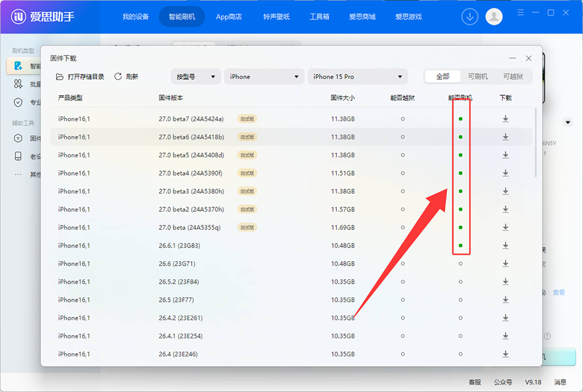This screenshot has height=392, width=583.
Task: Open 客服 in the status bar
Action: coord(474,382)
